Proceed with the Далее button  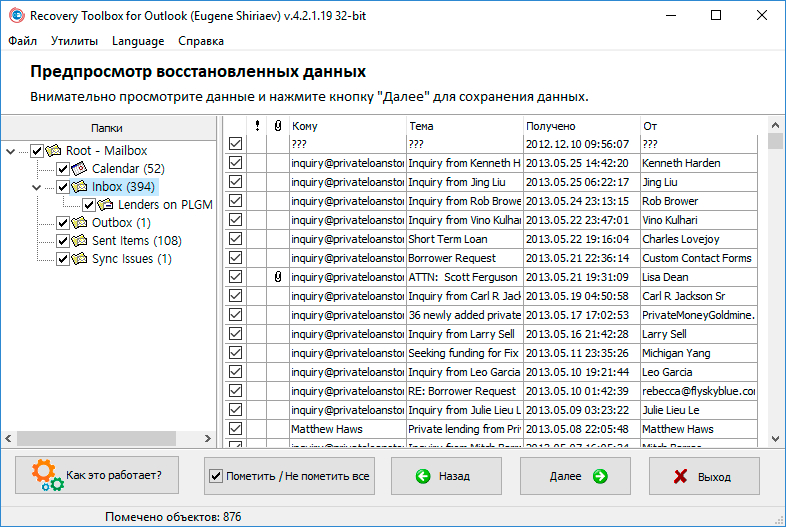point(575,476)
